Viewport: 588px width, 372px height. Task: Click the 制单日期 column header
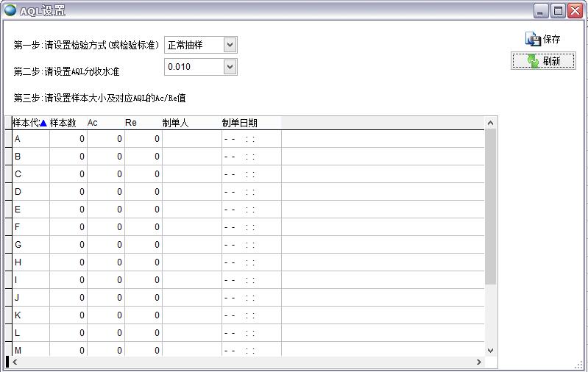point(250,123)
